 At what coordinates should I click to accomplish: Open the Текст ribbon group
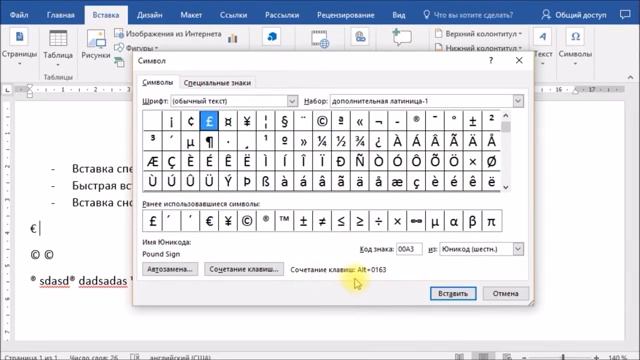[x=542, y=47]
